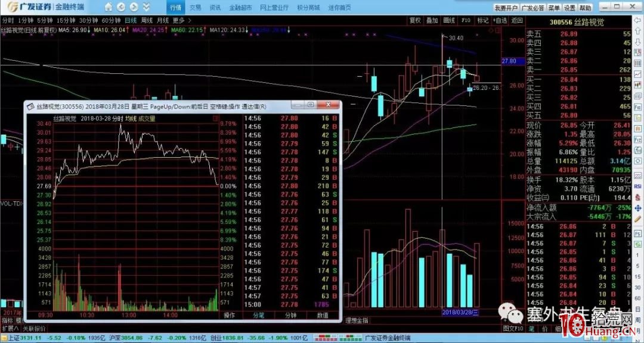Image resolution: width=644 pixels, height=343 pixels.
Task: Go to the home page icon
Action: coord(109,7)
